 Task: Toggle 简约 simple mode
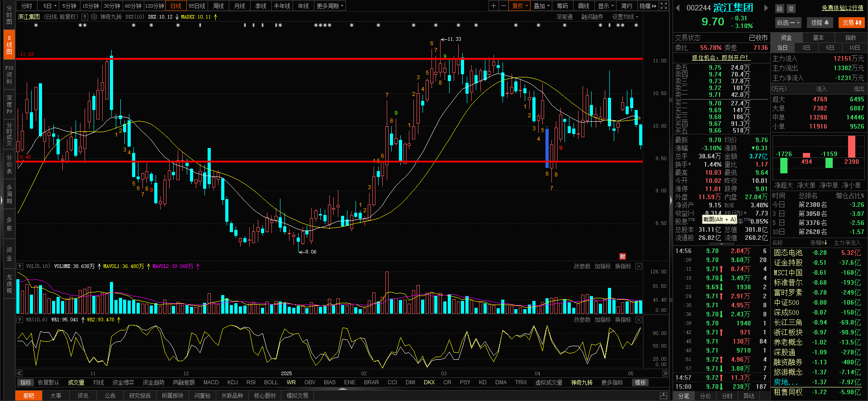[x=626, y=6]
